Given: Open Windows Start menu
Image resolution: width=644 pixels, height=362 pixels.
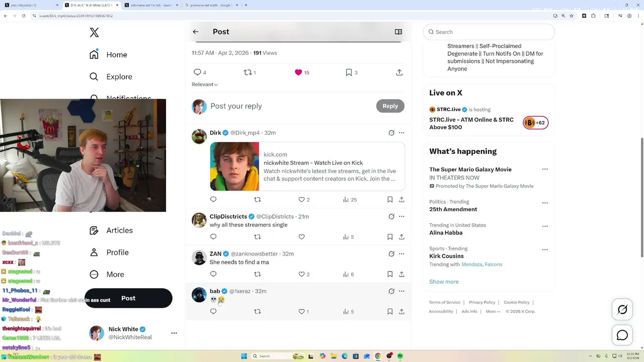Looking at the screenshot, I should click(x=244, y=356).
